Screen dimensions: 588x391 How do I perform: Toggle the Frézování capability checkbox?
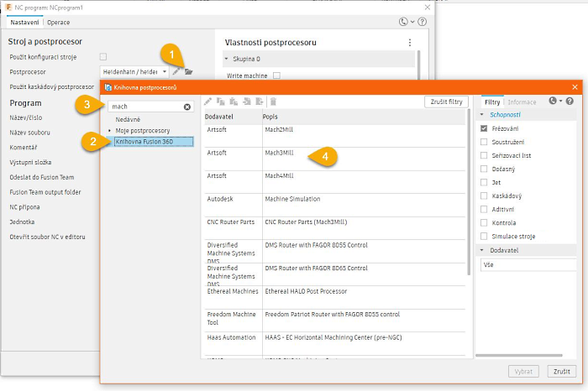point(484,128)
